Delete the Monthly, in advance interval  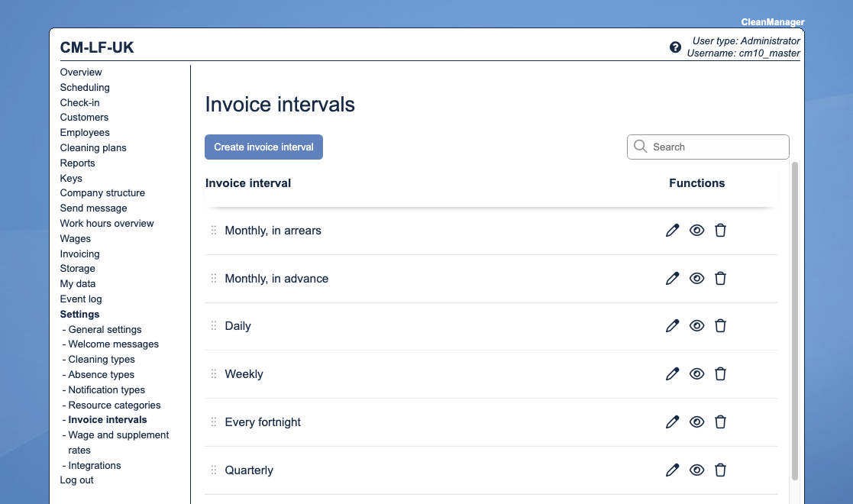pos(720,279)
